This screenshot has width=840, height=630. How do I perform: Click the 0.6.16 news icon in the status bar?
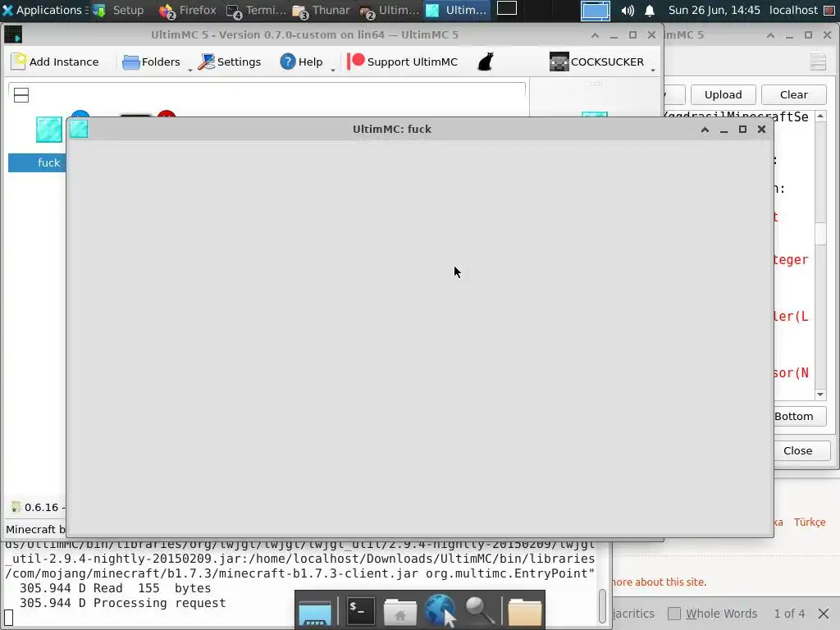point(16,507)
